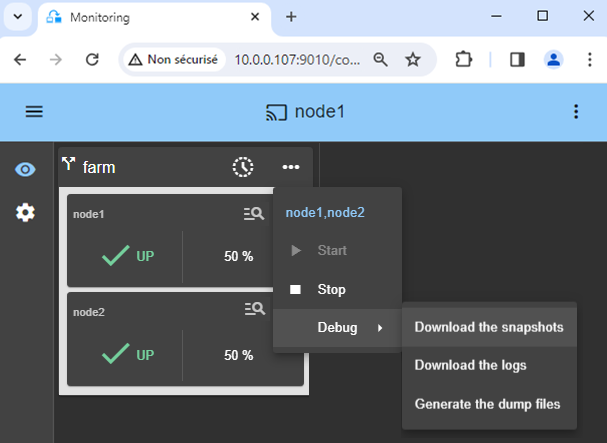607x443 pixels.
Task: Choose Download the logs
Action: (x=470, y=365)
